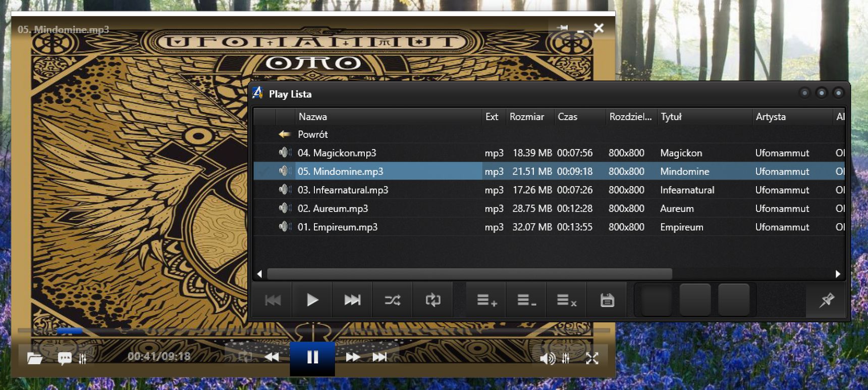Toggle repeat in Play Lista toolbar
The height and width of the screenshot is (390, 868).
(x=433, y=300)
